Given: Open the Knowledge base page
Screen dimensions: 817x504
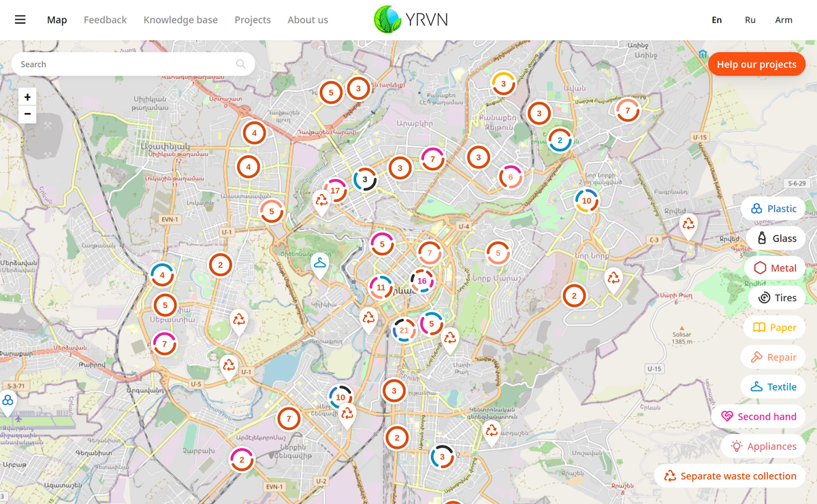Looking at the screenshot, I should [x=180, y=20].
